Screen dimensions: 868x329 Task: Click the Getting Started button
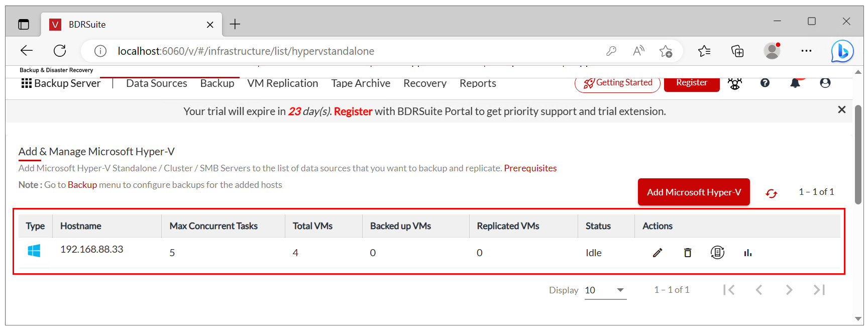(617, 83)
